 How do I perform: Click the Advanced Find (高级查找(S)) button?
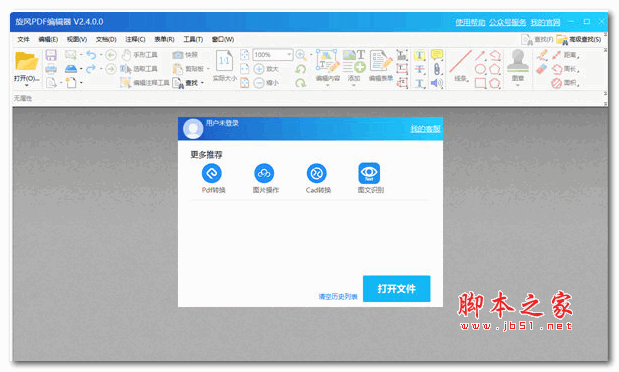click(579, 39)
